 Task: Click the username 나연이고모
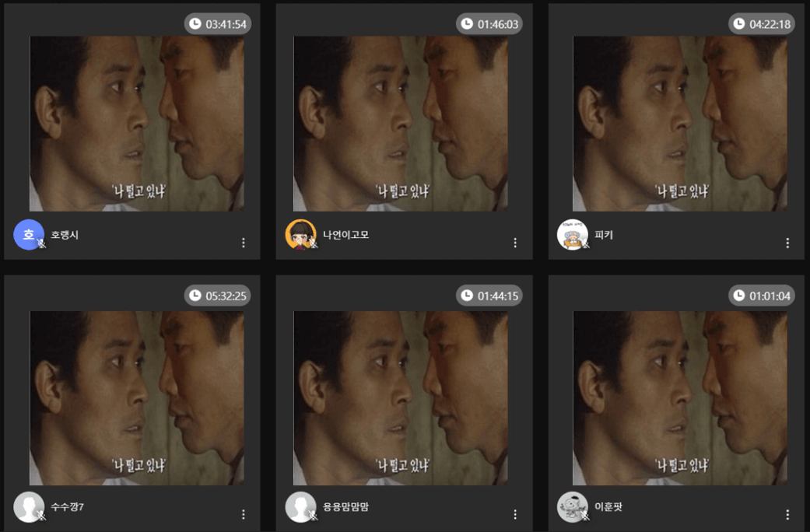point(345,235)
